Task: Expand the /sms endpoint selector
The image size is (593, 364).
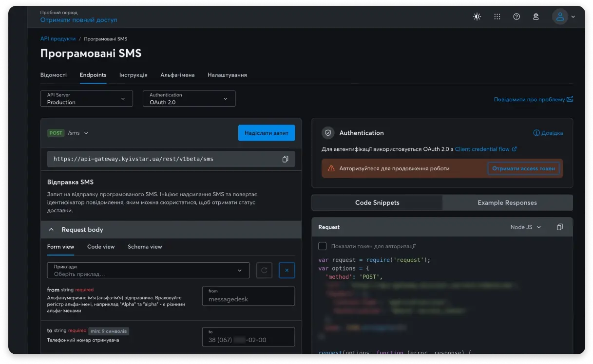Action: [78, 133]
